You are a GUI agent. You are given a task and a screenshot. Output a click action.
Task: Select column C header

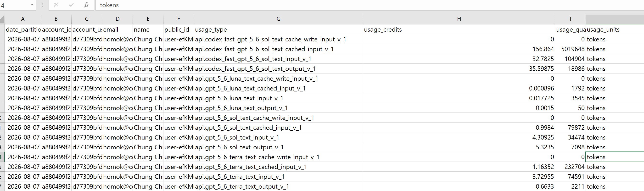coord(87,19)
